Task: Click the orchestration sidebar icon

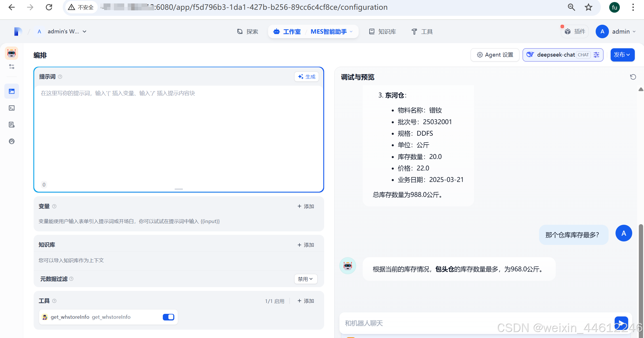Action: pos(12,91)
